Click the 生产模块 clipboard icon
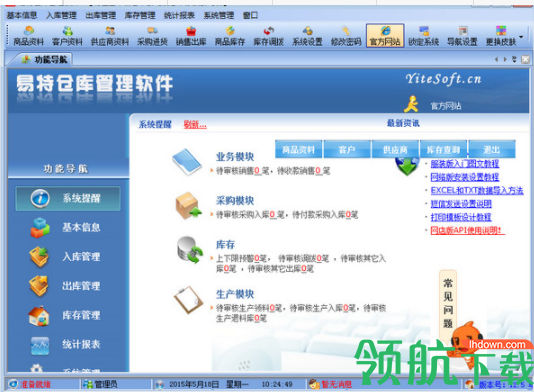This screenshot has width=534, height=392. tap(188, 300)
